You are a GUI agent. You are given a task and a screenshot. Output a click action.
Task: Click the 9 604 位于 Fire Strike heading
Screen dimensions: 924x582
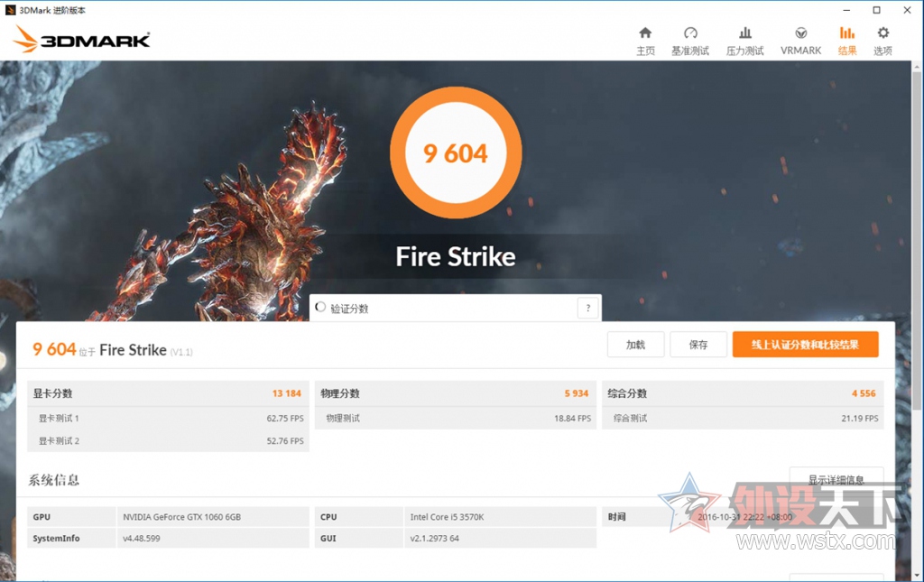click(113, 350)
